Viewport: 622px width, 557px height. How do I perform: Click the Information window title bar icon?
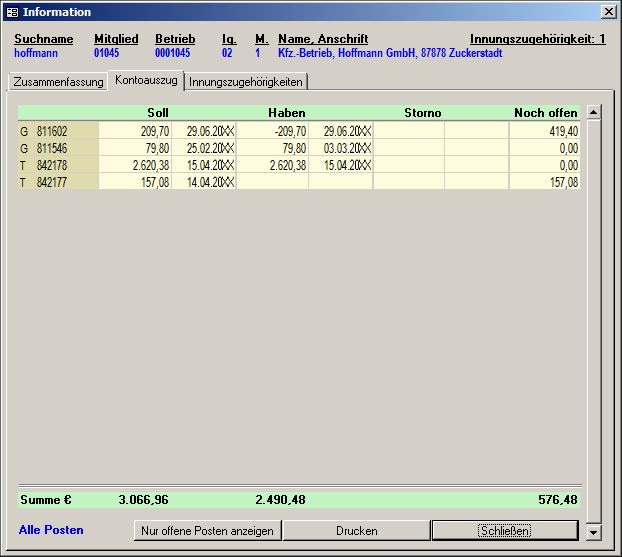(x=12, y=12)
